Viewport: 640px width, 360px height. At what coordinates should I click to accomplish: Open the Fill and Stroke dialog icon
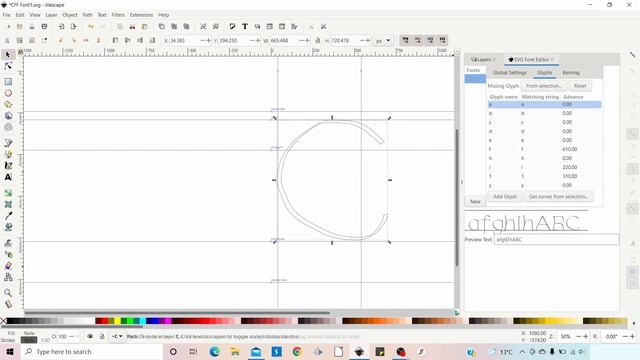click(x=232, y=27)
